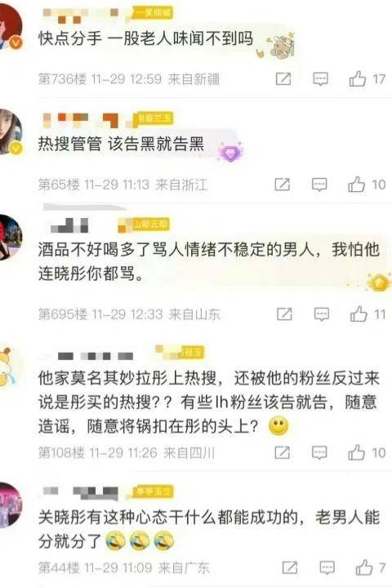
Task: Reply to the 第695楼 comment
Action: click(x=321, y=314)
